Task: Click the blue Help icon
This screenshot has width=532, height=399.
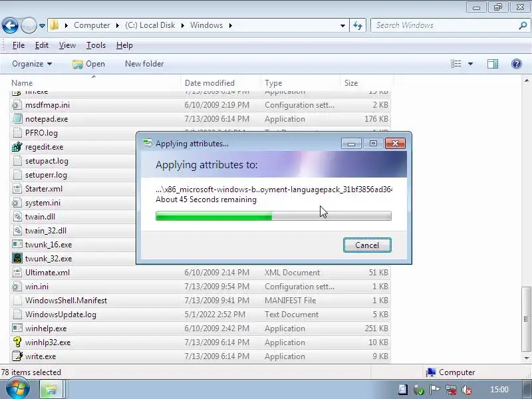Action: tap(517, 64)
